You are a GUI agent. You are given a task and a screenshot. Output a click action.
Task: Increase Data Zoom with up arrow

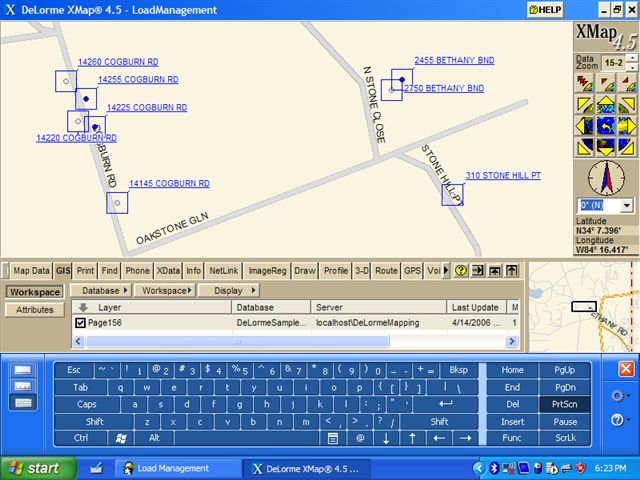632,58
